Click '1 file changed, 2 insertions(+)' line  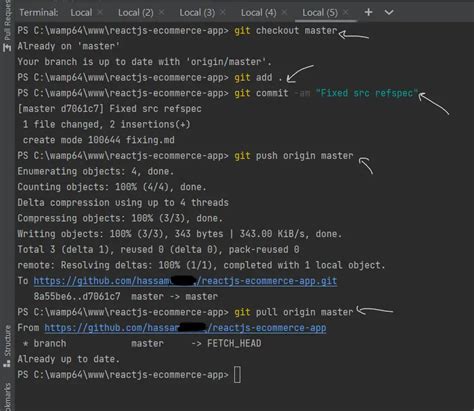point(107,125)
